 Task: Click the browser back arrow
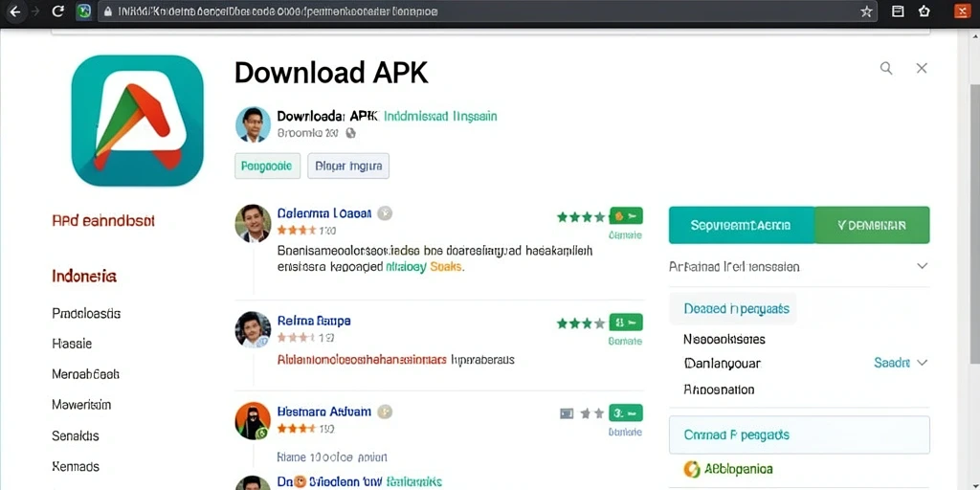coord(15,11)
